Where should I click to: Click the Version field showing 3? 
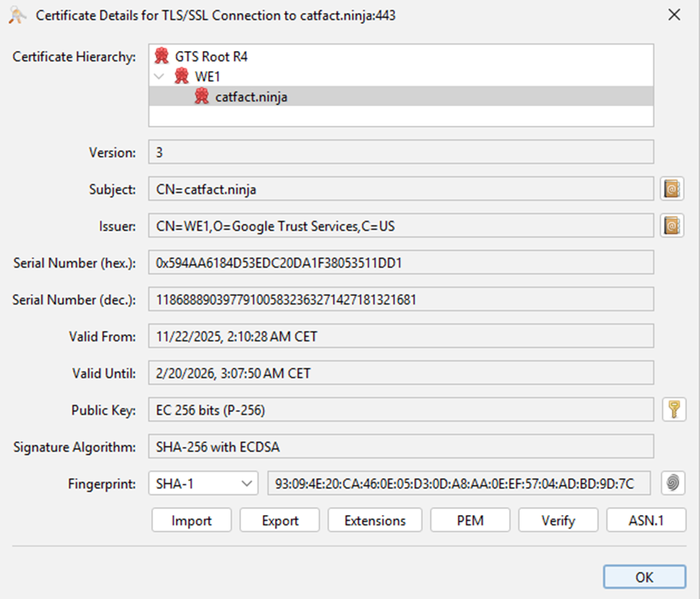401,152
